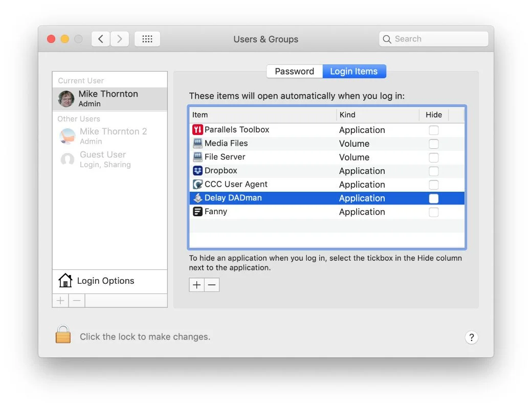532x408 pixels.
Task: Select the Dropbox name text
Action: tap(220, 171)
